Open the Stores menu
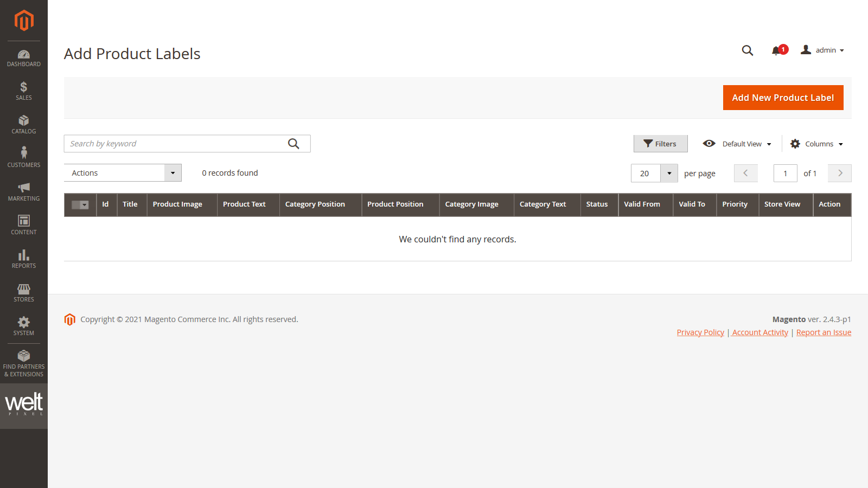Screen dimensions: 868x488 (24, 293)
